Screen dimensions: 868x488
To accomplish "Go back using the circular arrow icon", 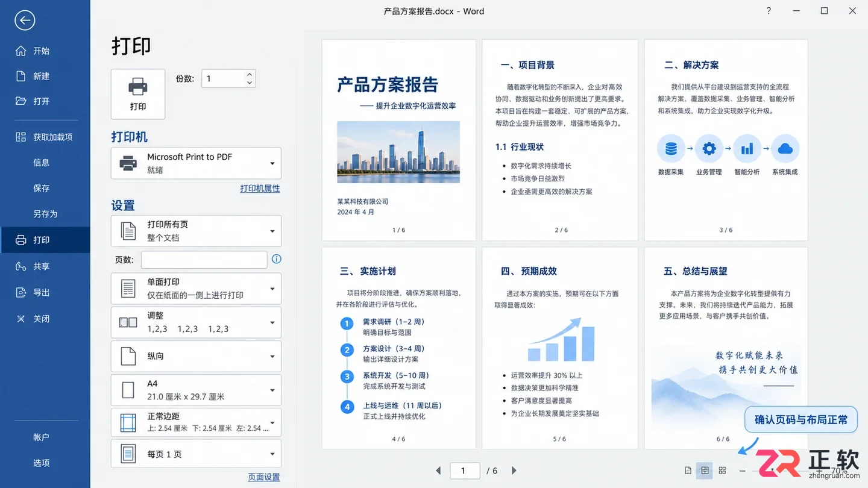I will [x=25, y=20].
